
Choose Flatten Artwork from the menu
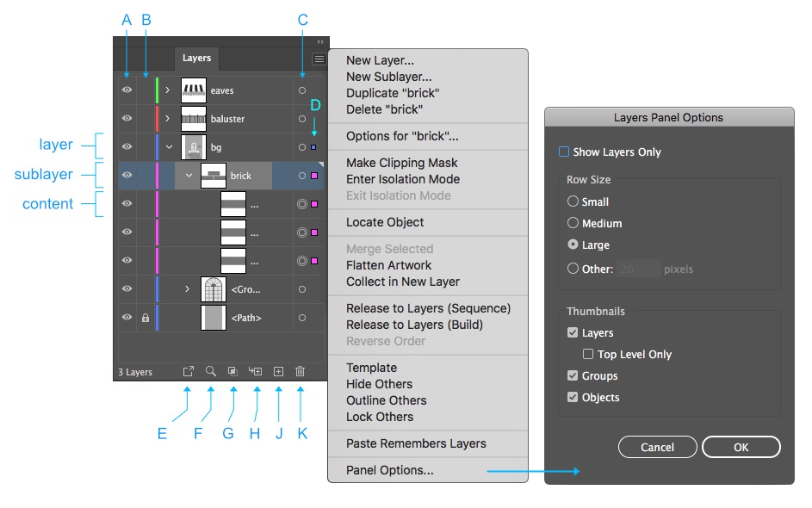click(388, 265)
